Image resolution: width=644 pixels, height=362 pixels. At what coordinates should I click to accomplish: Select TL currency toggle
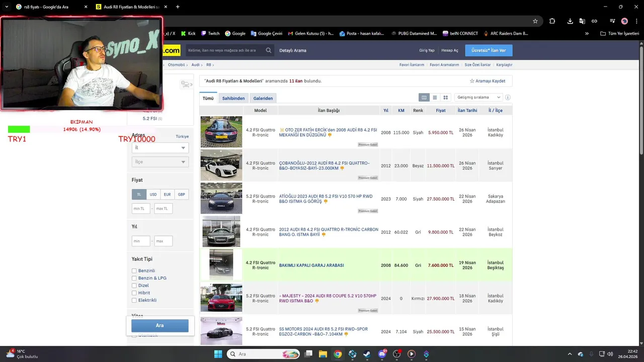[x=139, y=195]
